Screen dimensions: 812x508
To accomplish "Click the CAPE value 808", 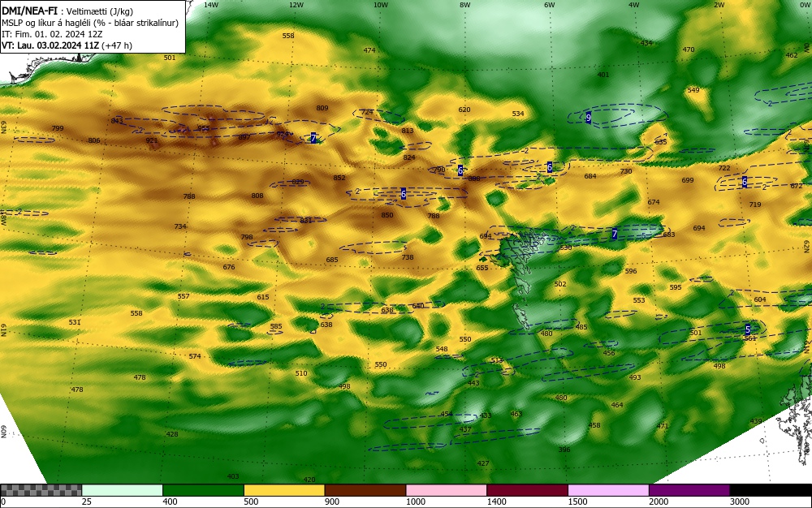I will pyautogui.click(x=257, y=196).
